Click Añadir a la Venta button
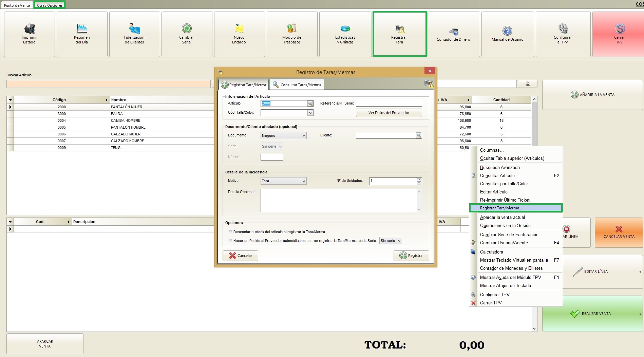The width and height of the screenshot is (644, 357). 592,95
